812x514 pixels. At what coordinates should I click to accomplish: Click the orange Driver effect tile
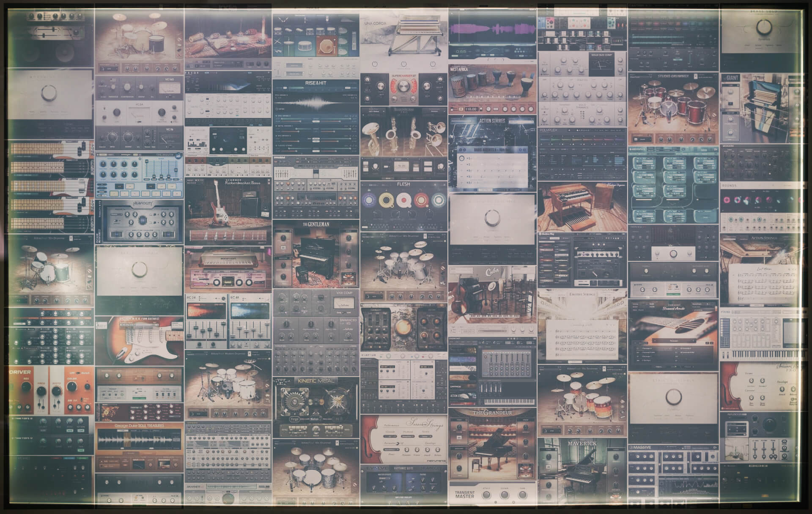pyautogui.click(x=50, y=389)
